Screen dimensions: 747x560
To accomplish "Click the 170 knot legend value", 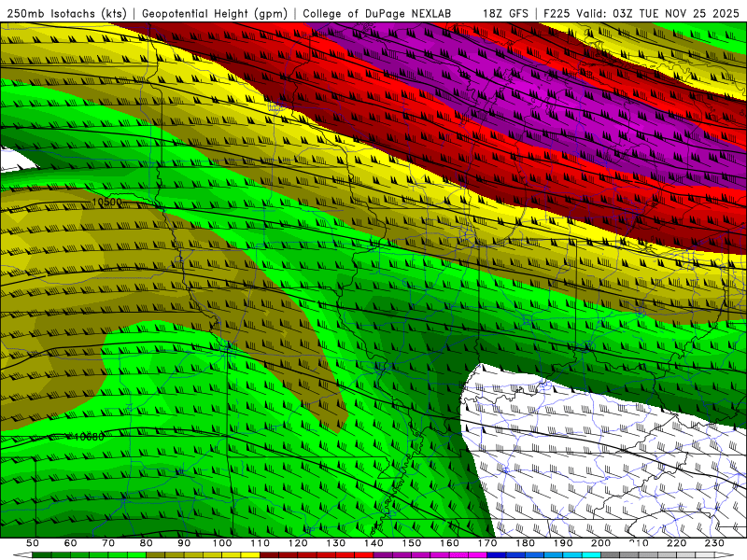I will point(487,543).
